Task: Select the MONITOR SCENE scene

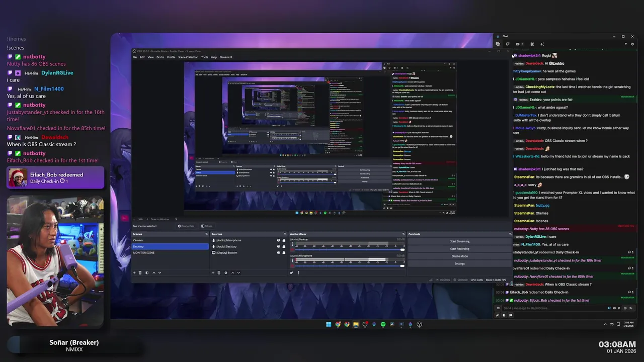Action: point(170,252)
